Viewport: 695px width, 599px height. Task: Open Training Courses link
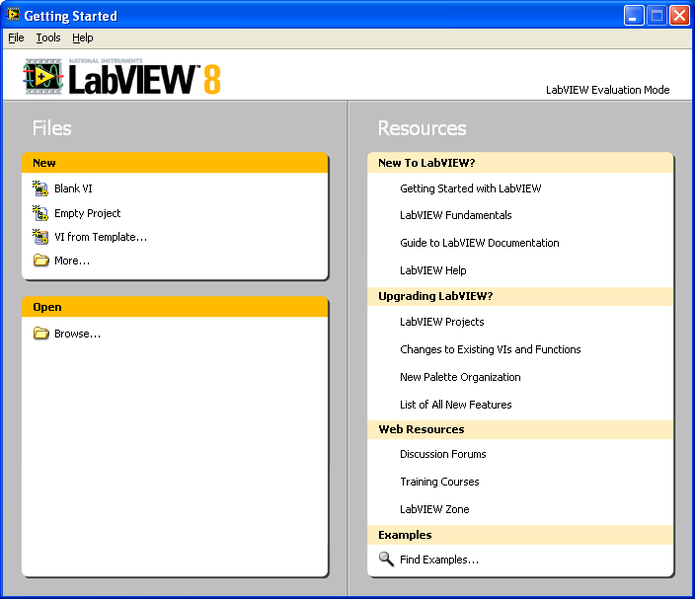pos(440,482)
